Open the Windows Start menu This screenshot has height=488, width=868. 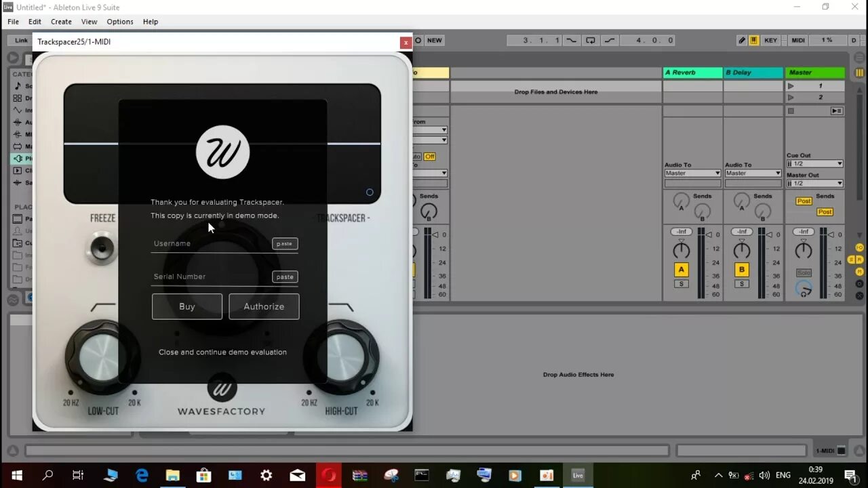point(16,475)
